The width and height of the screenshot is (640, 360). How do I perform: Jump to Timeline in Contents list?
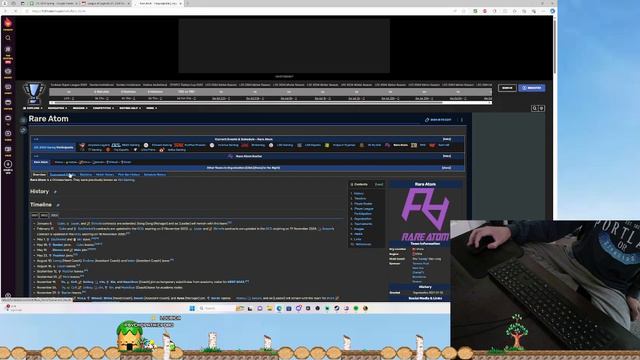[x=360, y=198]
